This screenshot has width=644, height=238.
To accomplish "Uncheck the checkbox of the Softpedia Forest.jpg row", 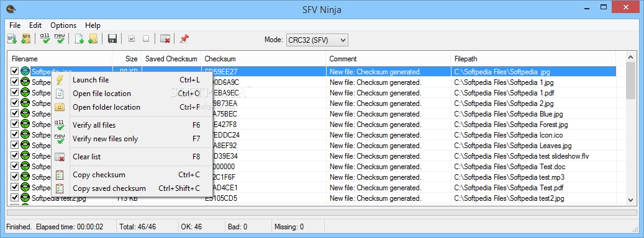I will point(15,124).
